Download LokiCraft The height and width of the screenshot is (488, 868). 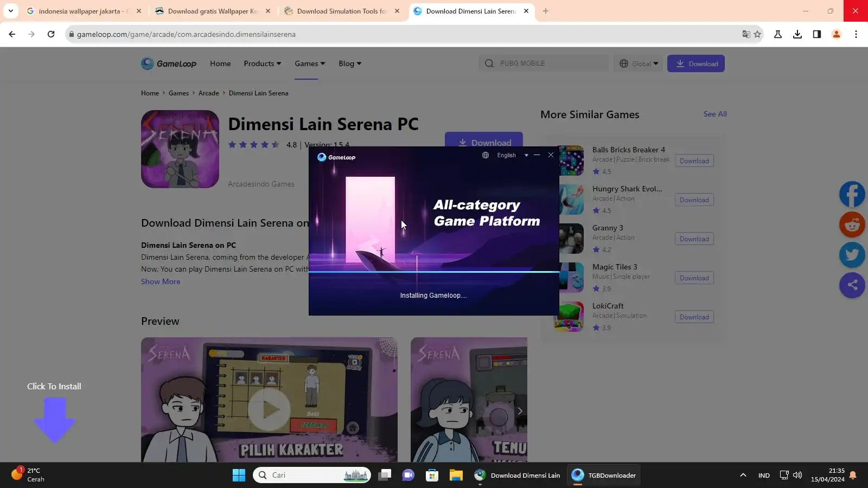694,317
